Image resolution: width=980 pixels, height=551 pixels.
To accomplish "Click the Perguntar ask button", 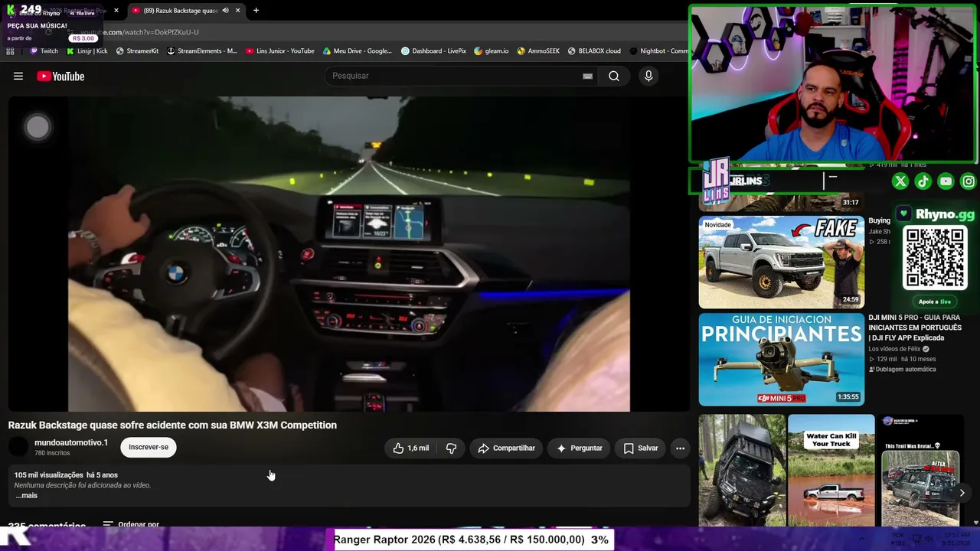I will pos(580,448).
